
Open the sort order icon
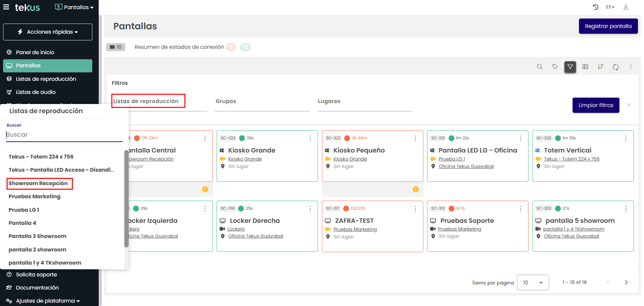[601, 67]
